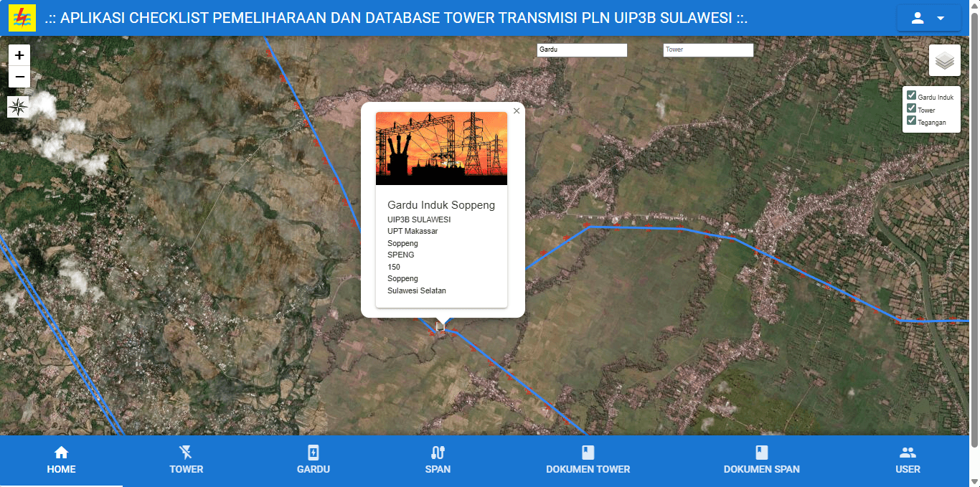Focus the Gardu search field

point(582,49)
